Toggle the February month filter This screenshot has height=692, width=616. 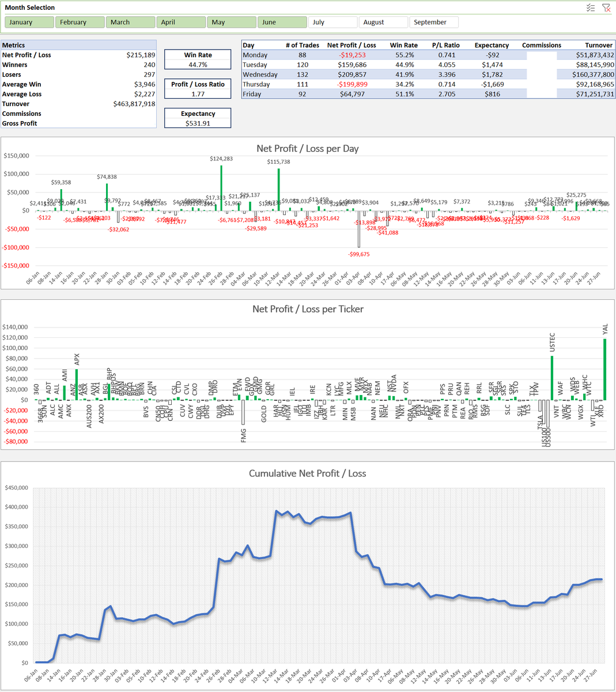(80, 22)
